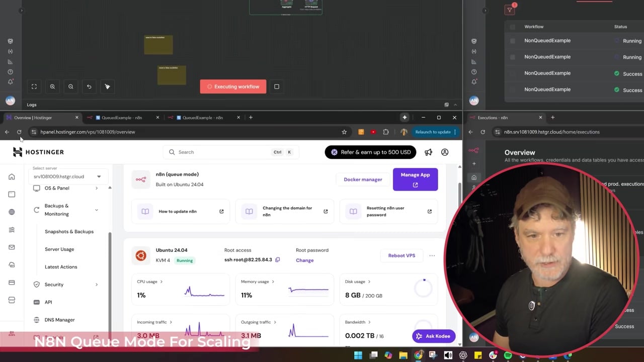Open the executions filter icon
This screenshot has height=362, width=644.
[x=510, y=10]
